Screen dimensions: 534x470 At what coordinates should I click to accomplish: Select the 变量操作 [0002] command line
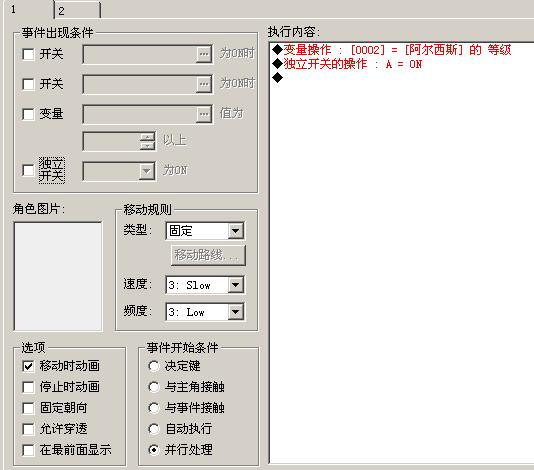pyautogui.click(x=392, y=50)
